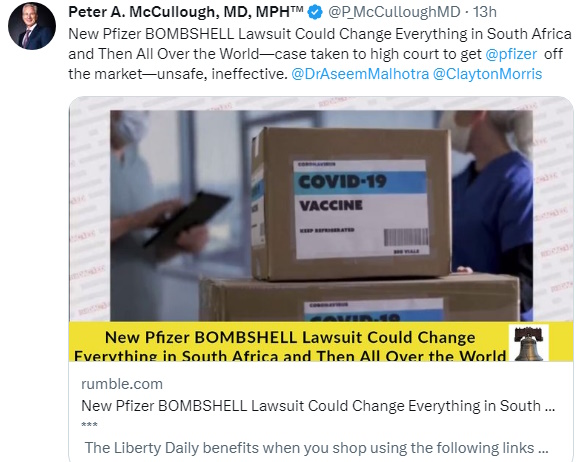Screen dimensions: 581x462
Task: Click 'The Liberty Daily benefits' card description
Action: [x=316, y=448]
